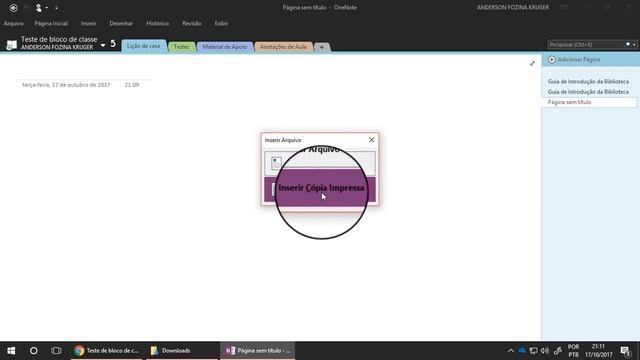Image resolution: width=640 pixels, height=360 pixels.
Task: Open Cortana search circle on taskbar
Action: point(33,351)
